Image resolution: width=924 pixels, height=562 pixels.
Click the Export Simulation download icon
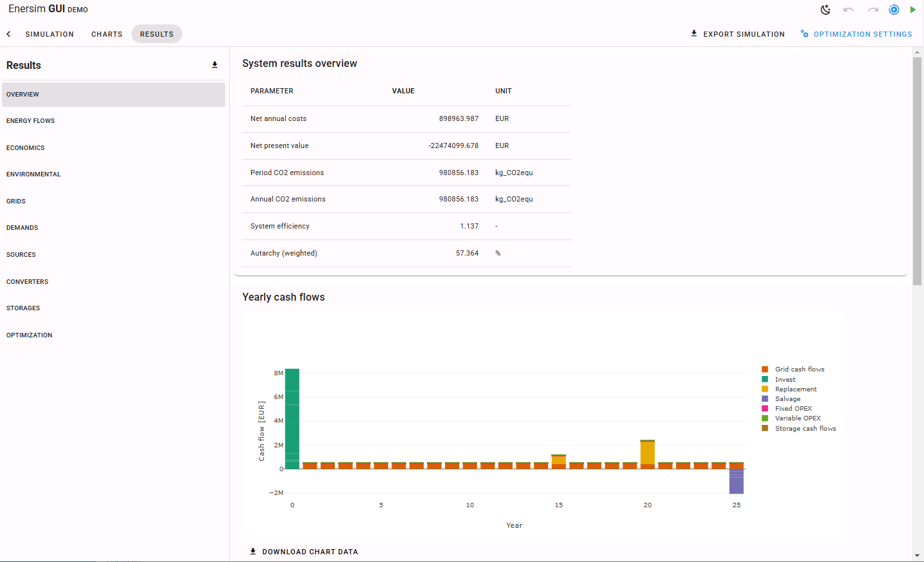click(694, 33)
